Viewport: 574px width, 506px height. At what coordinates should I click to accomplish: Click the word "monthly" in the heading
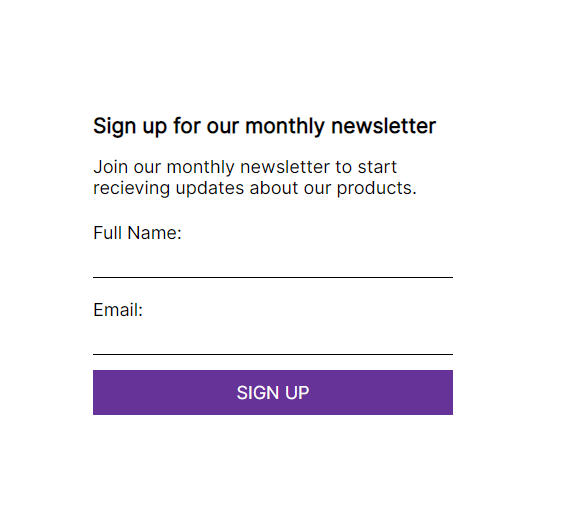click(x=285, y=127)
